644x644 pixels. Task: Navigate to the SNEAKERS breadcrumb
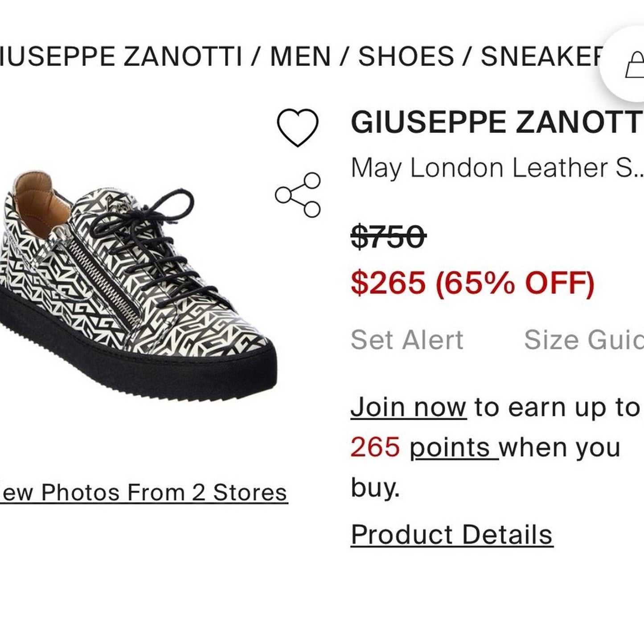(x=540, y=57)
